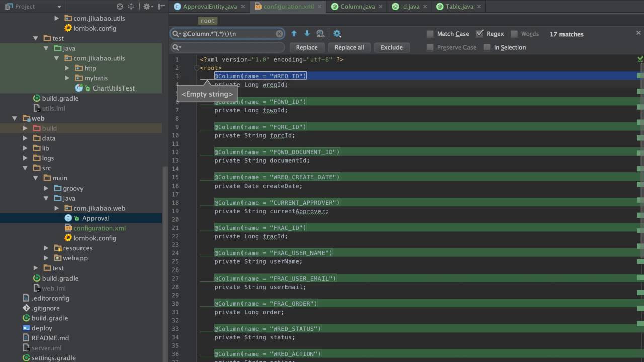Close the find and replace bar

tap(638, 33)
